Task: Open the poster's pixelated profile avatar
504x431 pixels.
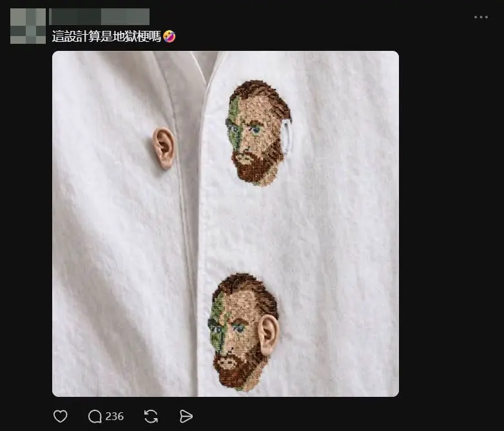Action: pyautogui.click(x=28, y=26)
